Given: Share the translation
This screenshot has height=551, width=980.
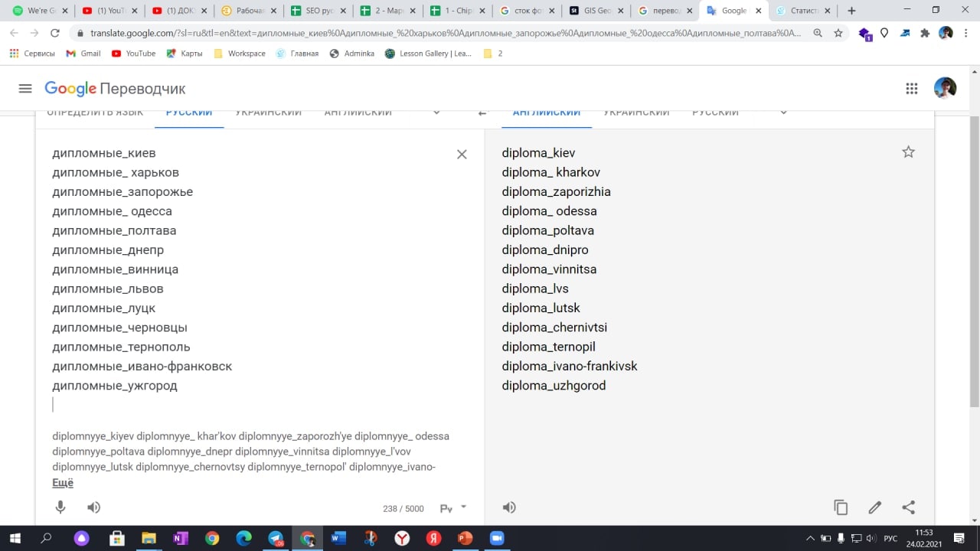Looking at the screenshot, I should tap(908, 507).
